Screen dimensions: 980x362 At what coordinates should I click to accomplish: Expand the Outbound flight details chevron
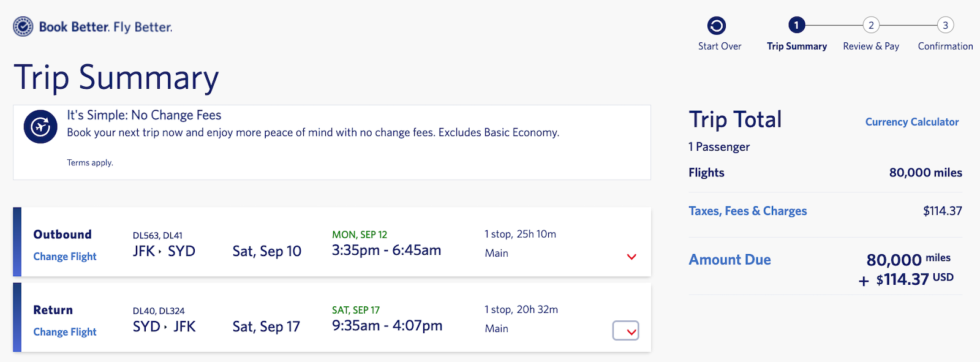(631, 257)
